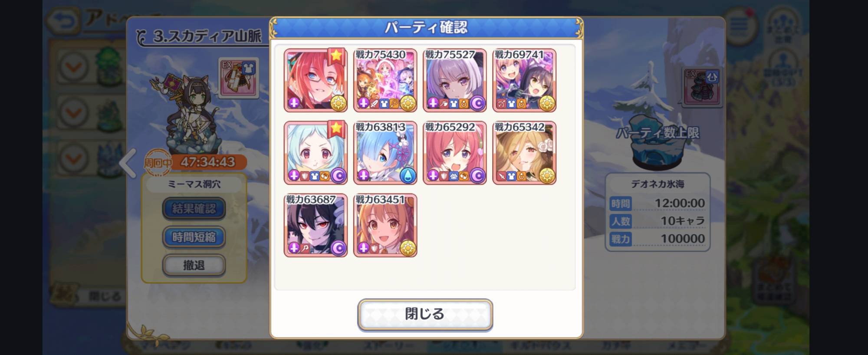The width and height of the screenshot is (868, 355).
Task: Expand the second orange chevron in the left list
Action: [x=74, y=113]
